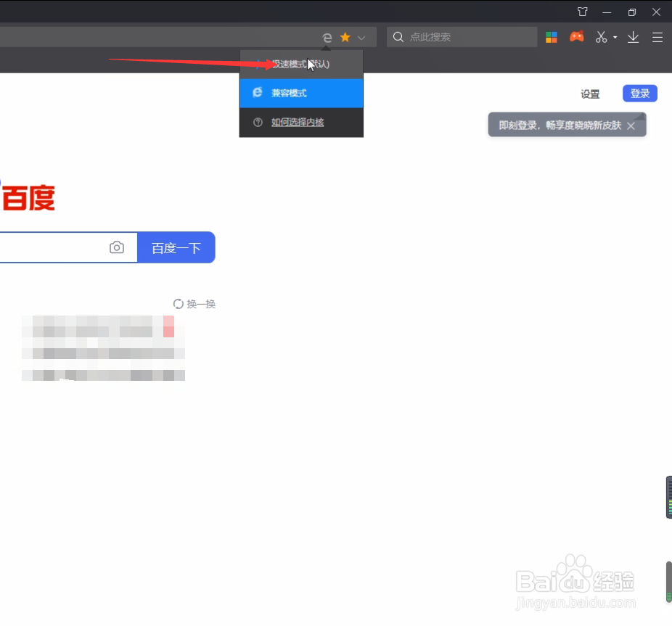Screen dimensions: 672x626
Task: Click the browser engine mode 'e' icon
Action: 327,38
